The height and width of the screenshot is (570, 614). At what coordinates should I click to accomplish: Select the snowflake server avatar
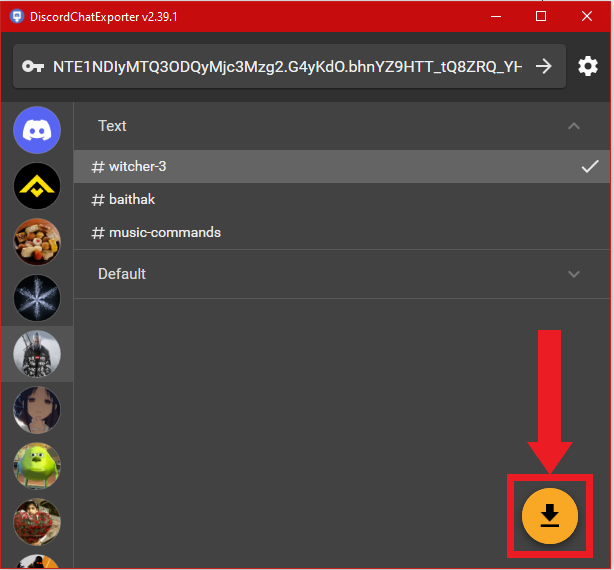pyautogui.click(x=37, y=298)
